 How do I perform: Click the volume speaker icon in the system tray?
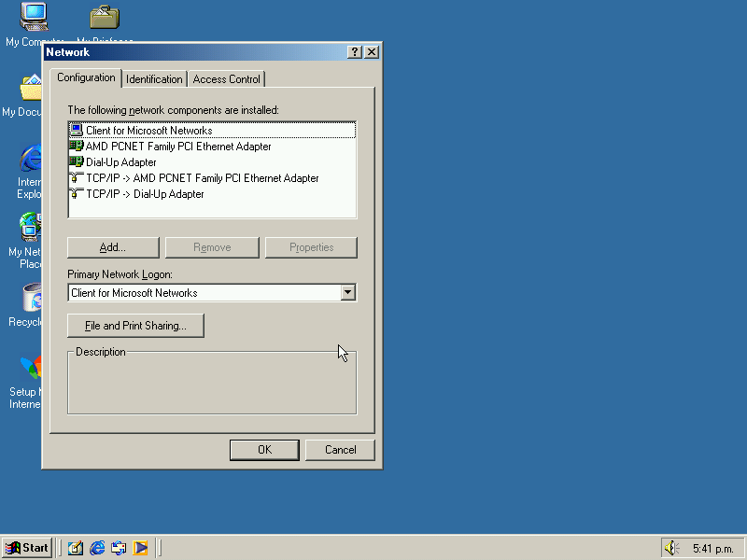coord(671,548)
